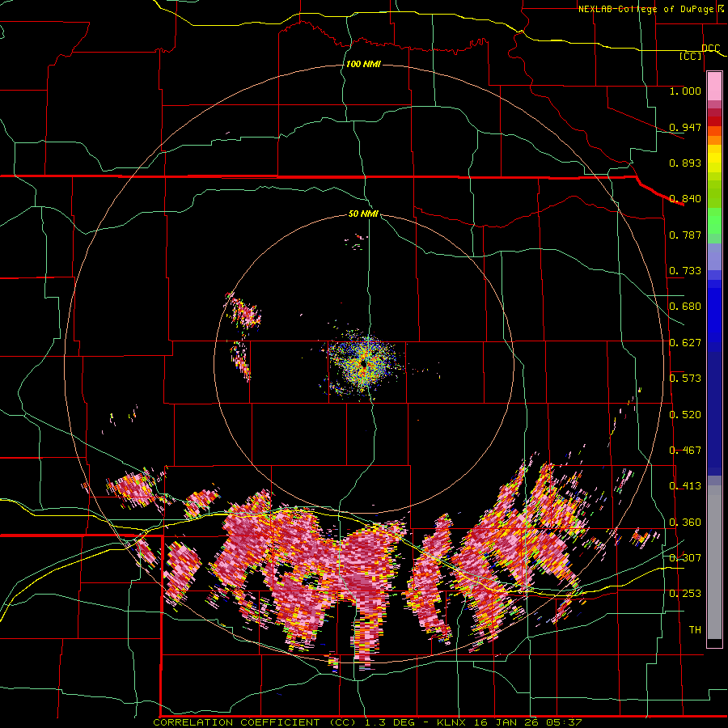Click the DCC label above the color scale
Image resolution: width=728 pixels, height=728 pixels.
point(711,49)
